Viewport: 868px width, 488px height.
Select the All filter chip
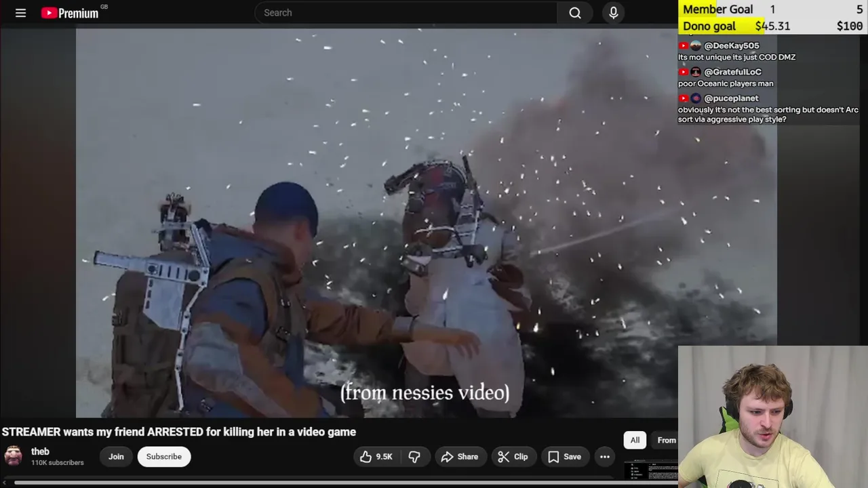635,440
